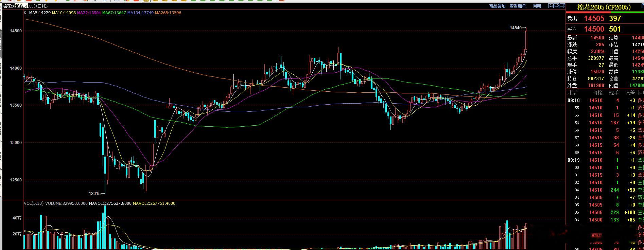Viewport: 644px width, 250px height.
Task: Click the ask volume 397
Action: (x=615, y=19)
